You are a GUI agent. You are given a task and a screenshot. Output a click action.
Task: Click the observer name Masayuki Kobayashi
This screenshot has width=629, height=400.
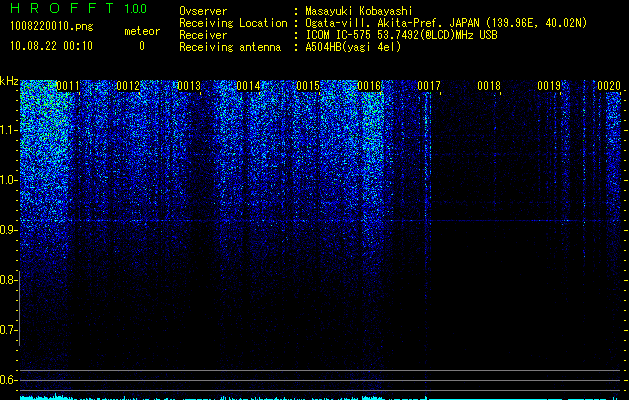(359, 11)
